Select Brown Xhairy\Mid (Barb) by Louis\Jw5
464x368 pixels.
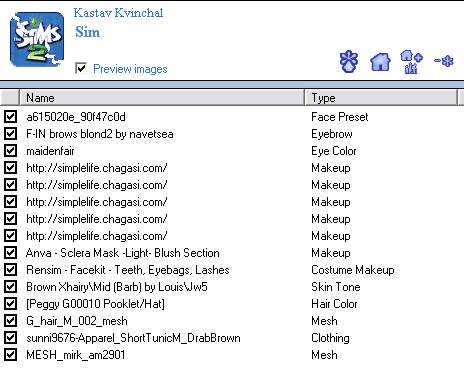tap(117, 287)
